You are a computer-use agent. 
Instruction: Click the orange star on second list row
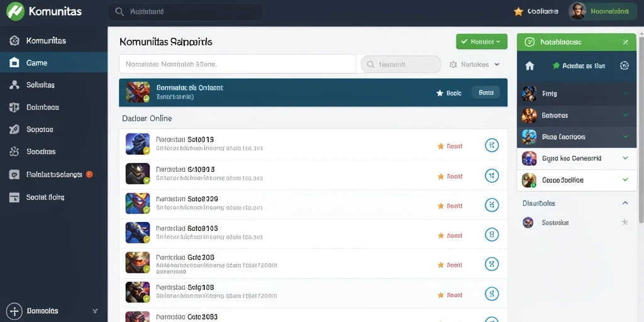[441, 176]
